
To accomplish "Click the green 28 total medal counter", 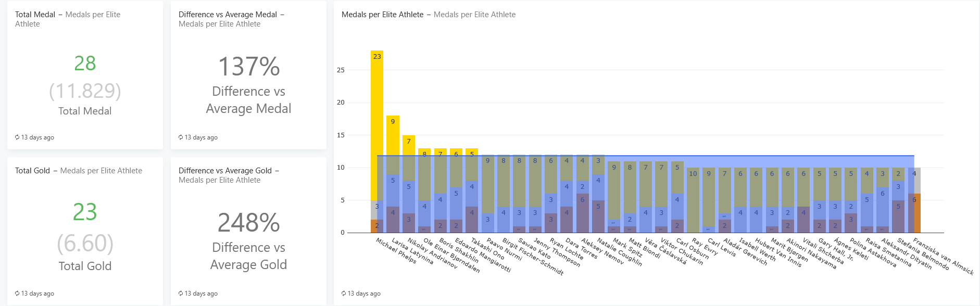I will pyautogui.click(x=85, y=63).
